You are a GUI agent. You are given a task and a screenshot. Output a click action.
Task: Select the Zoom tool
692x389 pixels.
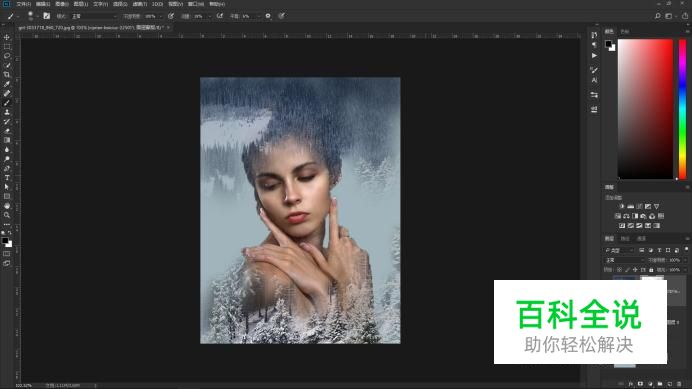click(7, 215)
